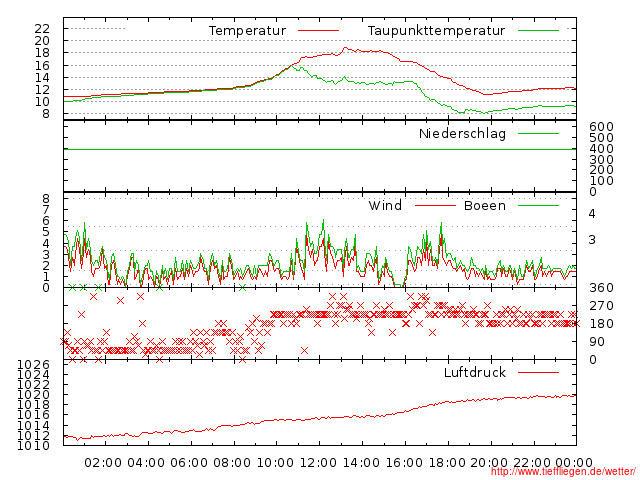Image resolution: width=640 pixels, height=480 pixels.
Task: Click the 00:00 time axis label
Action: tap(574, 463)
